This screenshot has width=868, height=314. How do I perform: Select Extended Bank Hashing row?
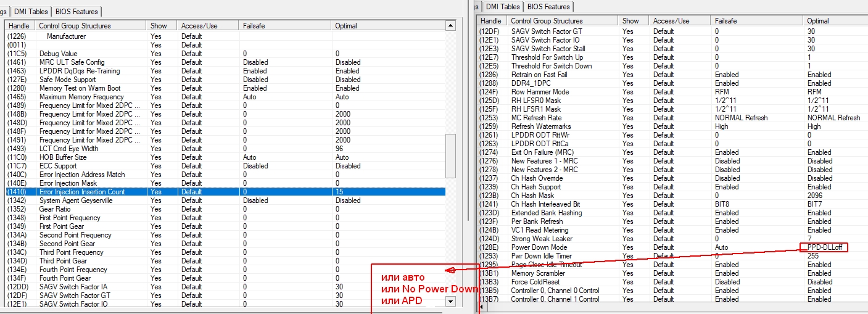(672, 213)
